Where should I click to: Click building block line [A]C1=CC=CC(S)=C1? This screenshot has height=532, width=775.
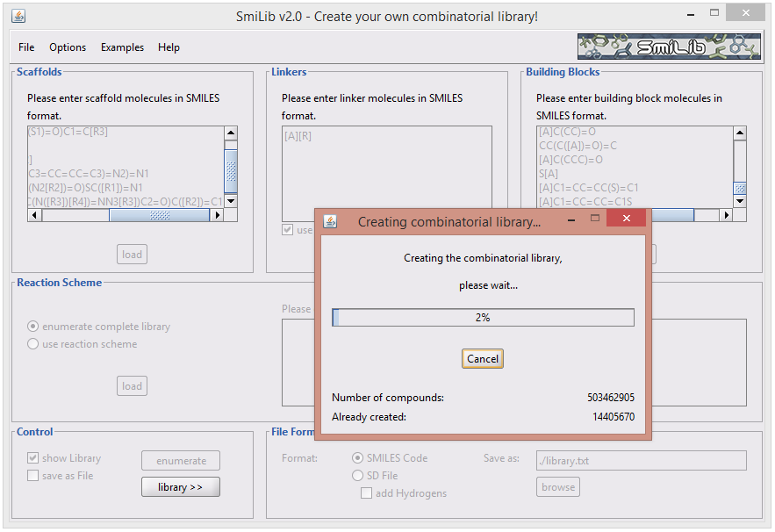click(589, 188)
